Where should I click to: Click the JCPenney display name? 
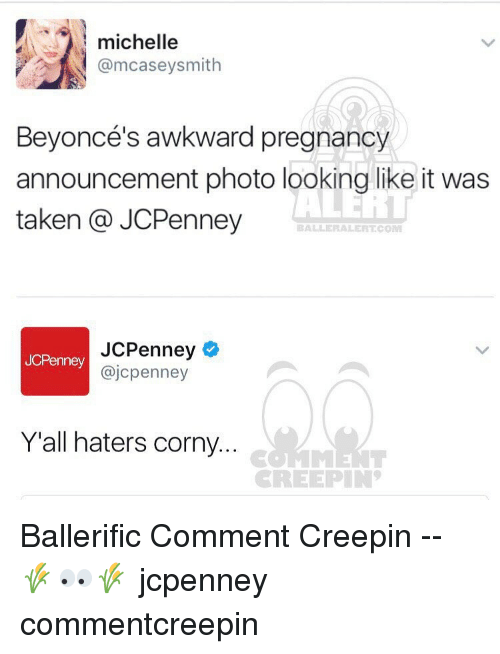click(148, 350)
